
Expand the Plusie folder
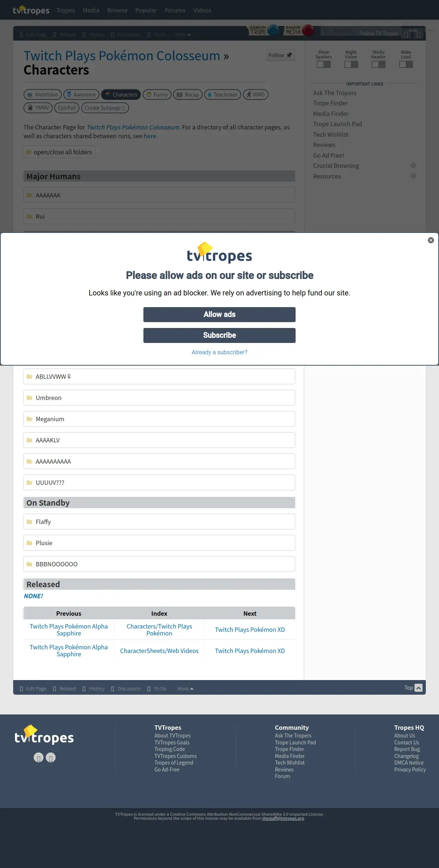159,543
